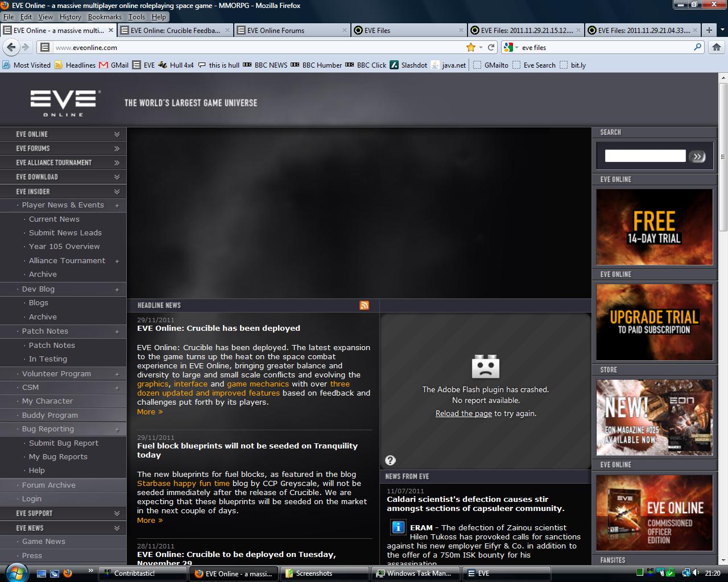Expand the EVE ALLIANCE TOURNAMENT sidebar chevron
Viewport: 728px width, 582px height.
tap(117, 163)
